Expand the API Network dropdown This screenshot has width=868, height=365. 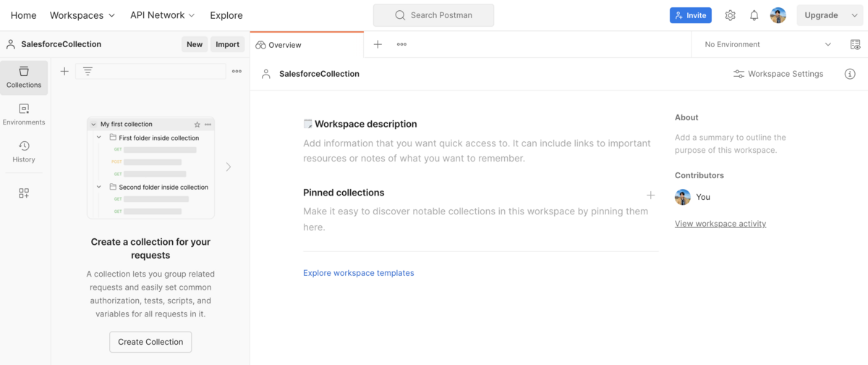(163, 15)
